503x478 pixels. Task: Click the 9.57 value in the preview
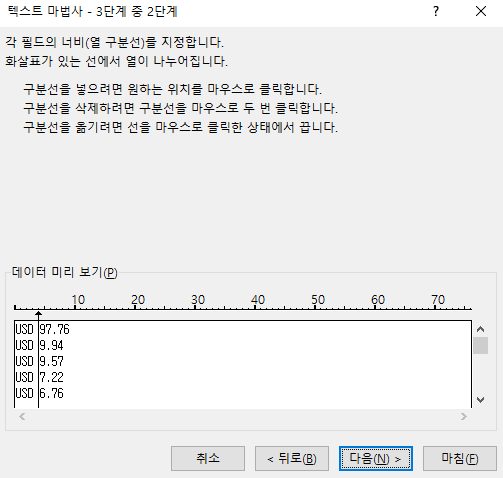pos(51,362)
